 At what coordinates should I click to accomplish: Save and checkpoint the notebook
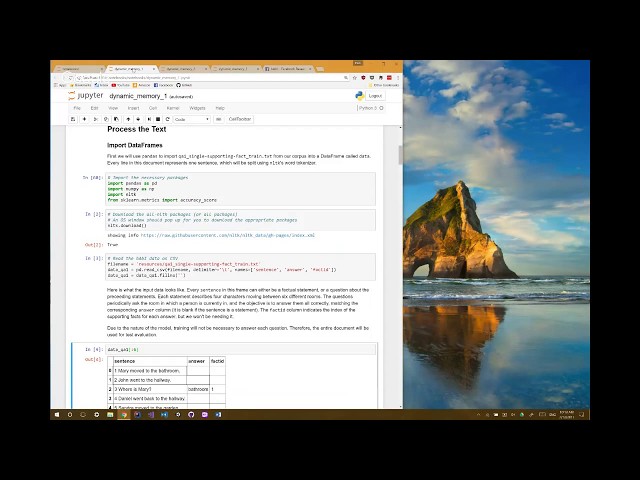73,119
